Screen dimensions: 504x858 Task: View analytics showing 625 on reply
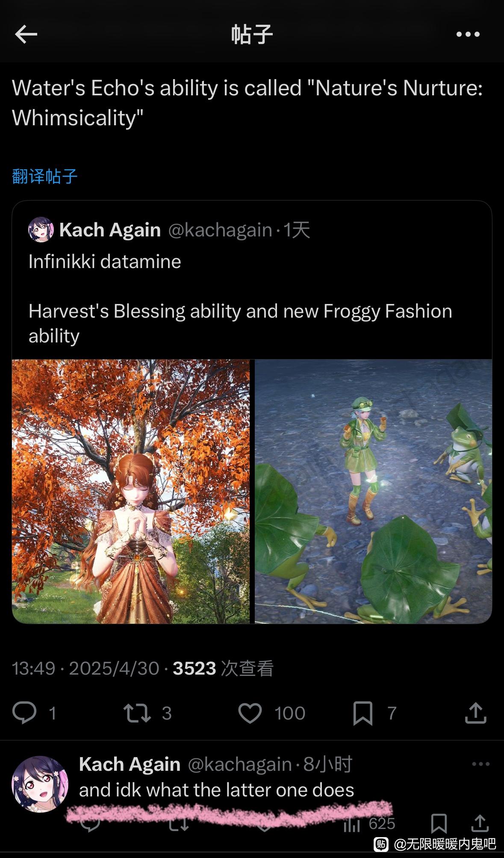(x=369, y=823)
